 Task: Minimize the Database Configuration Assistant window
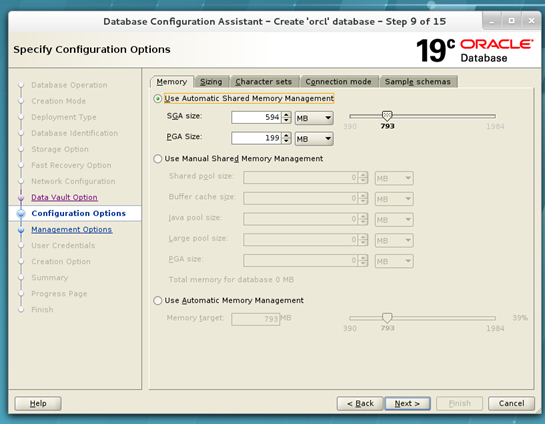tap(492, 21)
